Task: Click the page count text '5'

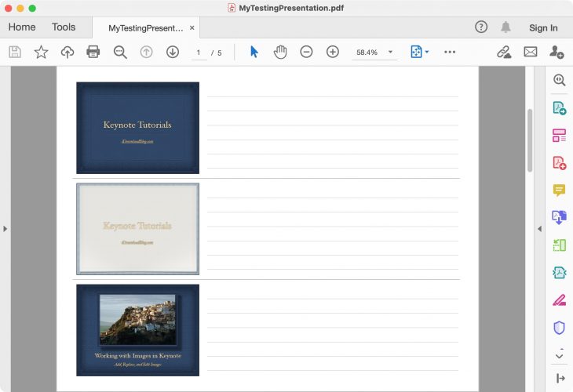Action: coord(219,53)
